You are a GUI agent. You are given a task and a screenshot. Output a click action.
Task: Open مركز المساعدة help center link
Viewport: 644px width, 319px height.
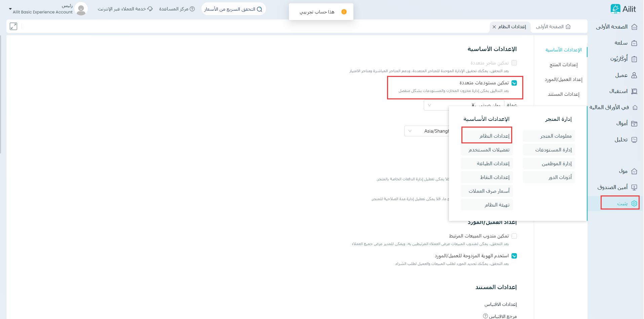177,9
